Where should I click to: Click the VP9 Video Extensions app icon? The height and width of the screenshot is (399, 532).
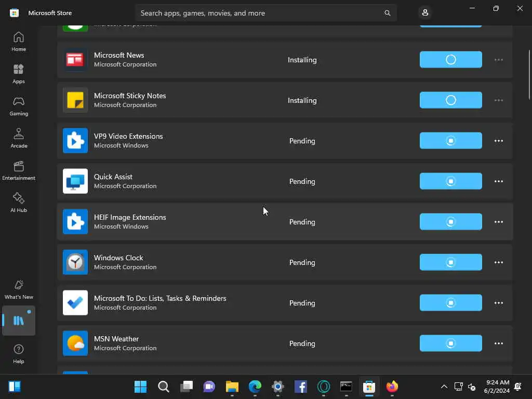click(x=75, y=141)
